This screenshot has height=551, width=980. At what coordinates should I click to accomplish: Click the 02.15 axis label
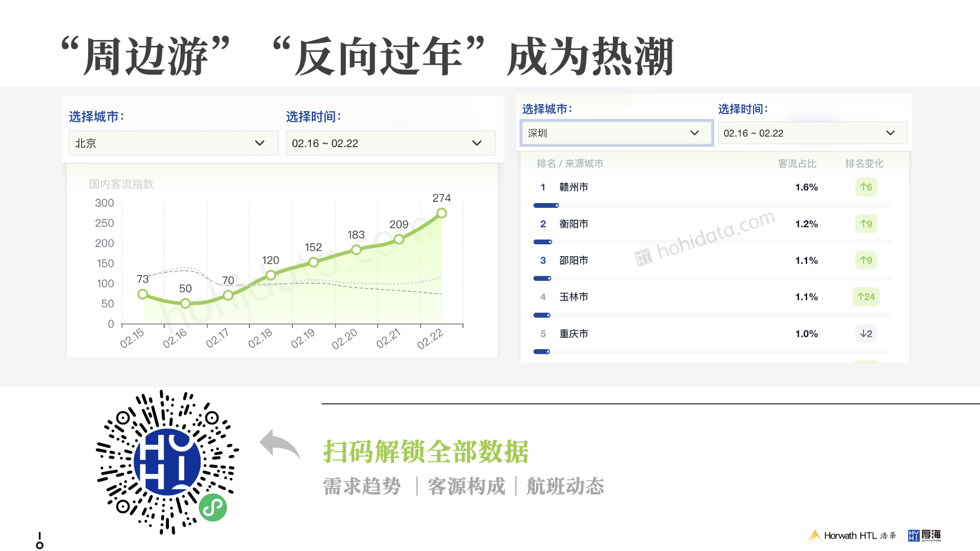[x=132, y=338]
